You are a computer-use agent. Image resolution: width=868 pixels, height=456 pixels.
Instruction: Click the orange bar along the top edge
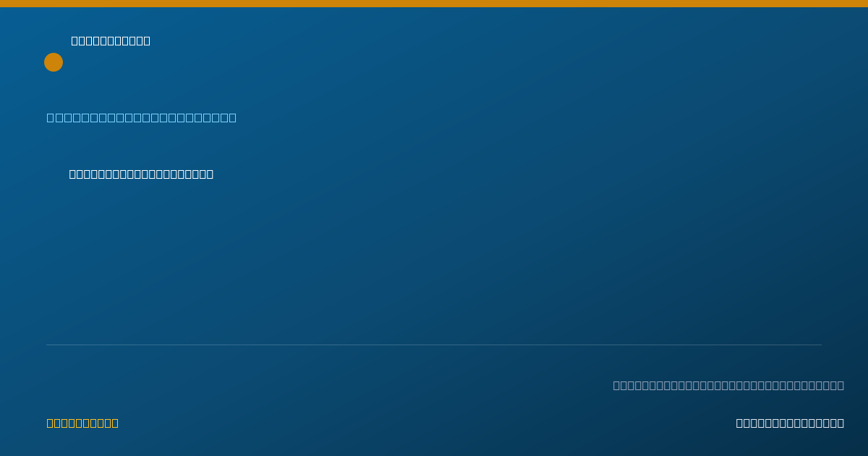(x=434, y=4)
